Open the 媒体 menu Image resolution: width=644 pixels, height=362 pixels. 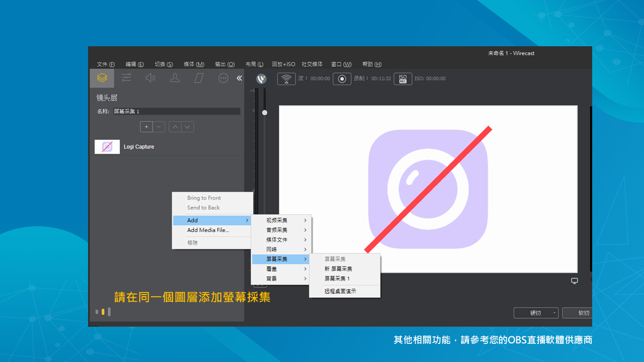[194, 64]
